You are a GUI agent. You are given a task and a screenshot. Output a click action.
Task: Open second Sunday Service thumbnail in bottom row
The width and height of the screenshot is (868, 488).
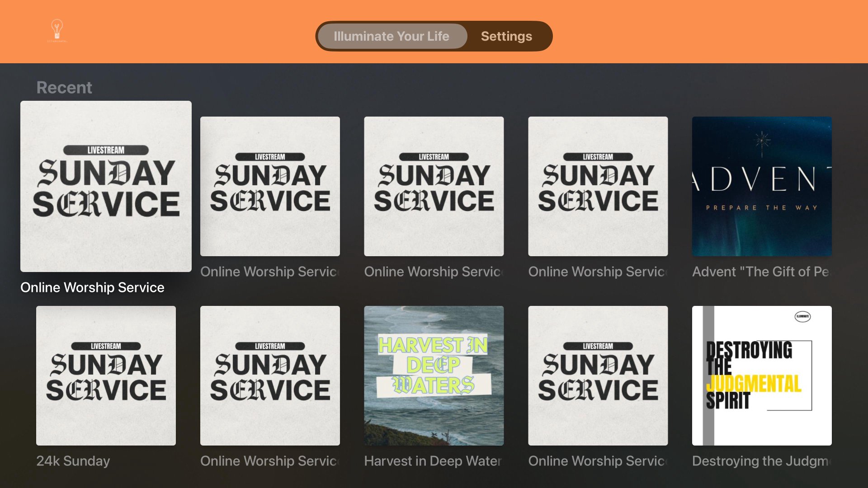[x=270, y=375]
